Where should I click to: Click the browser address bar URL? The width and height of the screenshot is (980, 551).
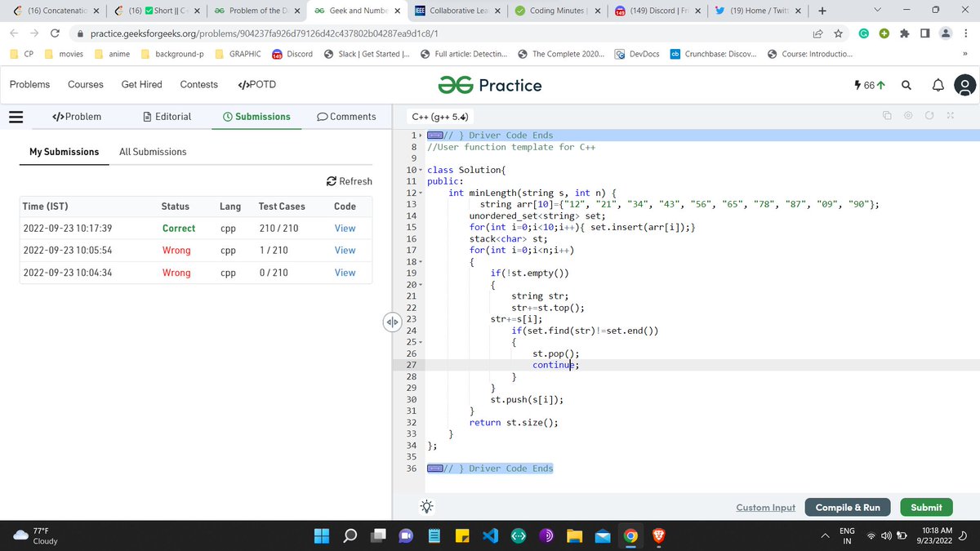pos(265,34)
